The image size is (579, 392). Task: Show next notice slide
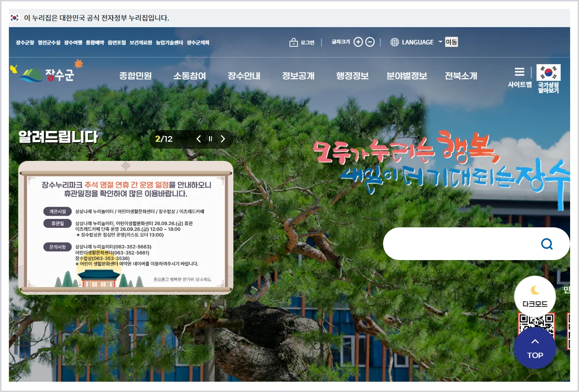(223, 139)
